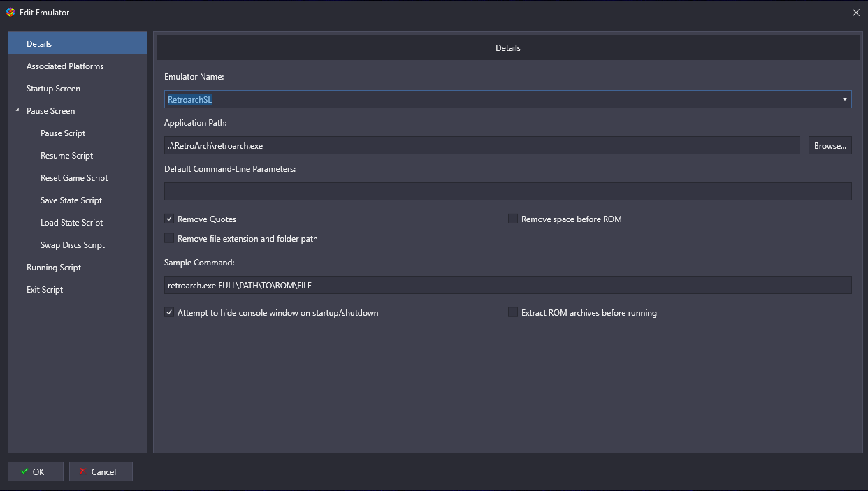This screenshot has height=491, width=868.
Task: Click the LaunchBox app icon in title bar
Action: coord(10,12)
